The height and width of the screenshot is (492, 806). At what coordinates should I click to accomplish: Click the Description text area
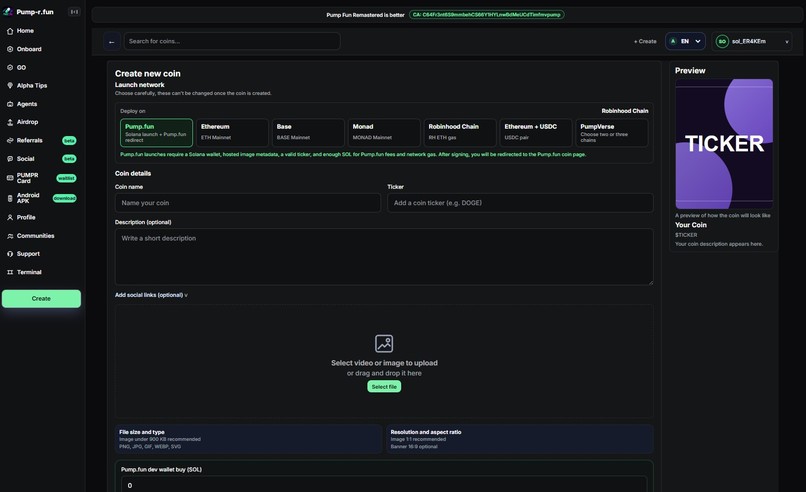coord(384,257)
